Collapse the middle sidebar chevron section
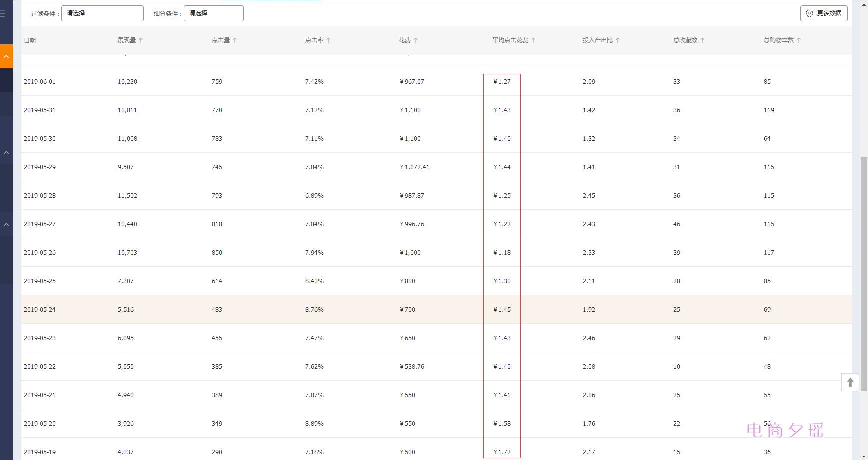 6,153
